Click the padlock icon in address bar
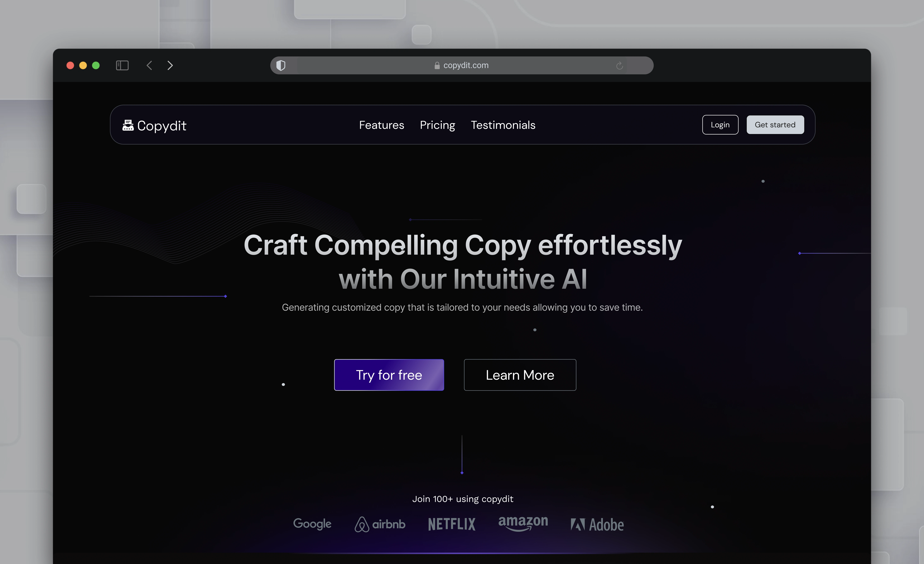This screenshot has width=924, height=564. click(x=437, y=65)
